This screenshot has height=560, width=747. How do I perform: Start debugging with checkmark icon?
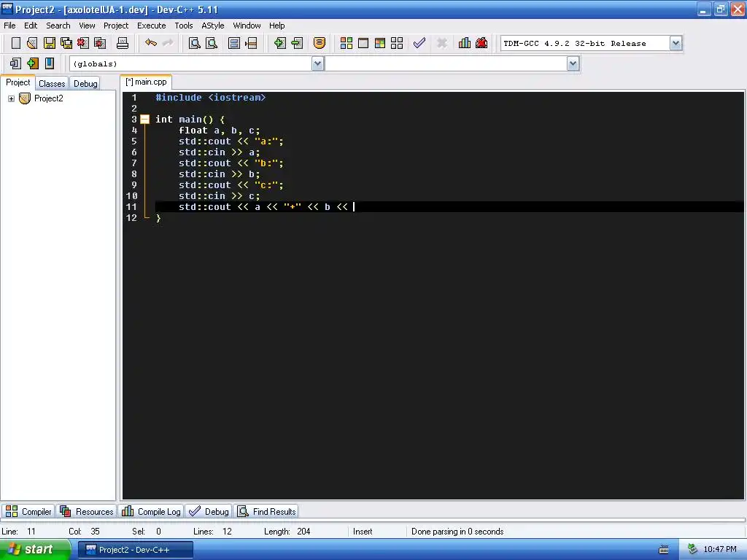coord(419,43)
